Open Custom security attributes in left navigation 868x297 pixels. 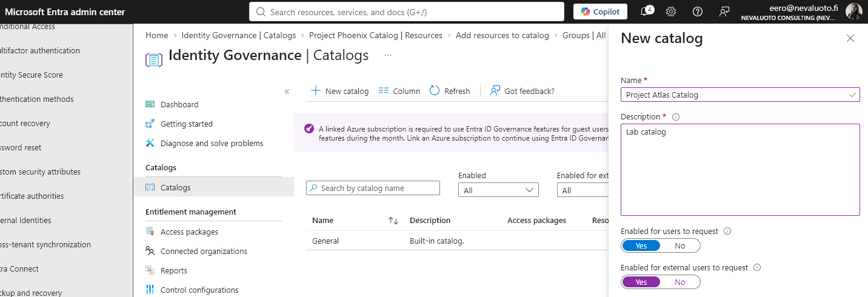pyautogui.click(x=40, y=172)
